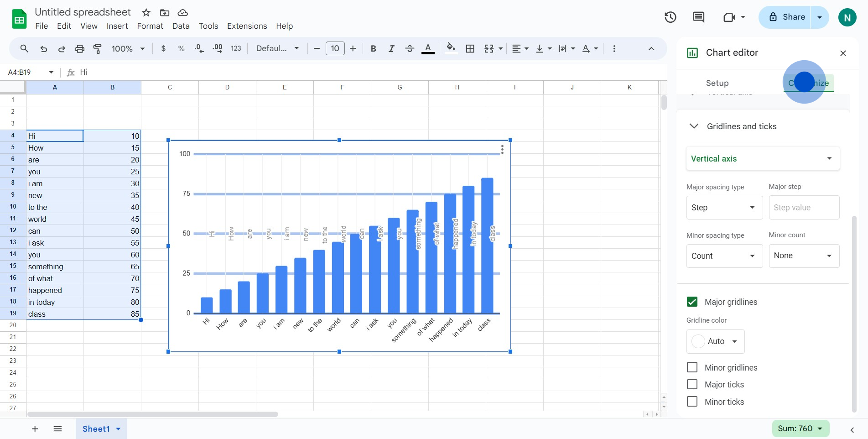The height and width of the screenshot is (439, 868).
Task: Decrease font size with minus
Action: [x=317, y=48]
